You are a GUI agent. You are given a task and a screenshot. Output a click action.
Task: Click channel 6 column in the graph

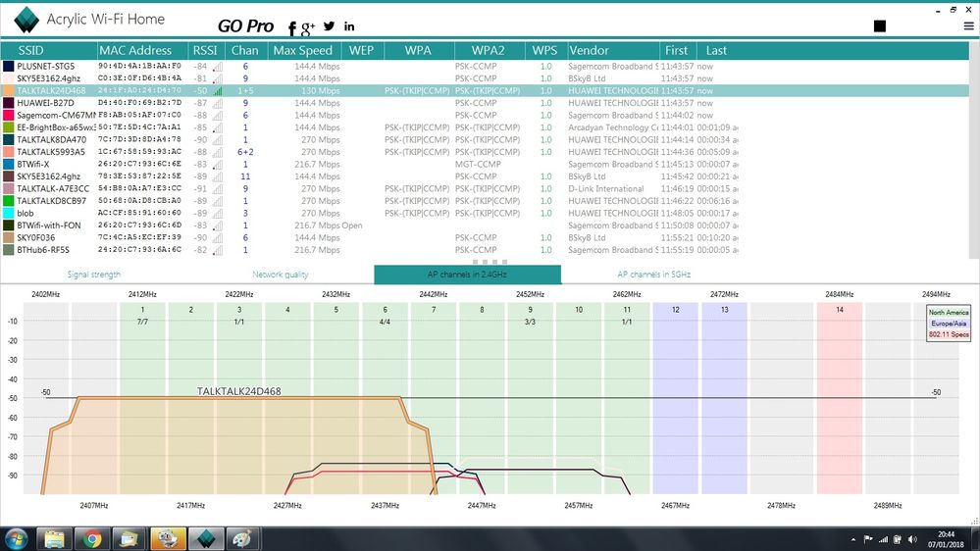(385, 399)
